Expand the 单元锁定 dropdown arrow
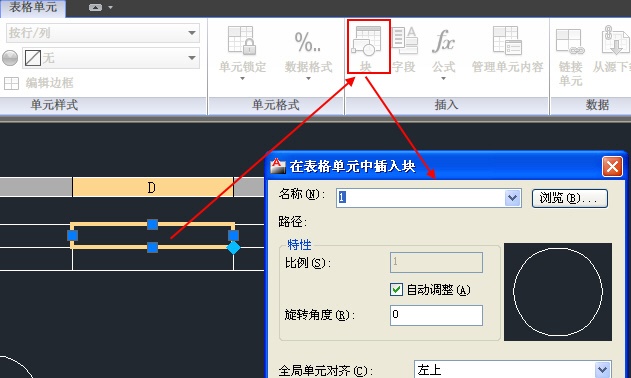631x378 pixels. [x=242, y=78]
